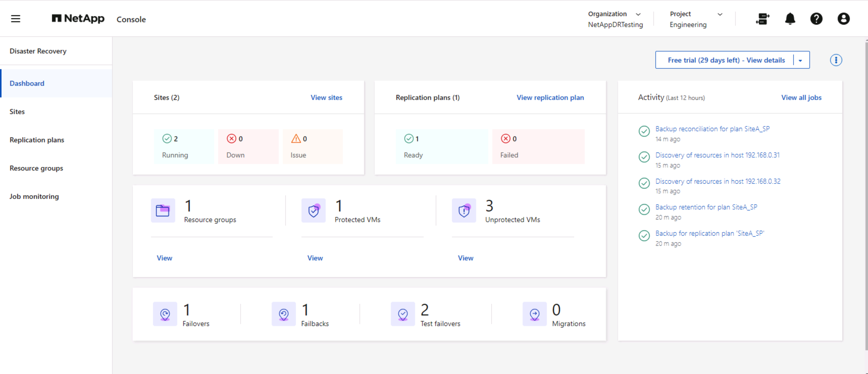
Task: Click the View sites link
Action: tap(326, 97)
